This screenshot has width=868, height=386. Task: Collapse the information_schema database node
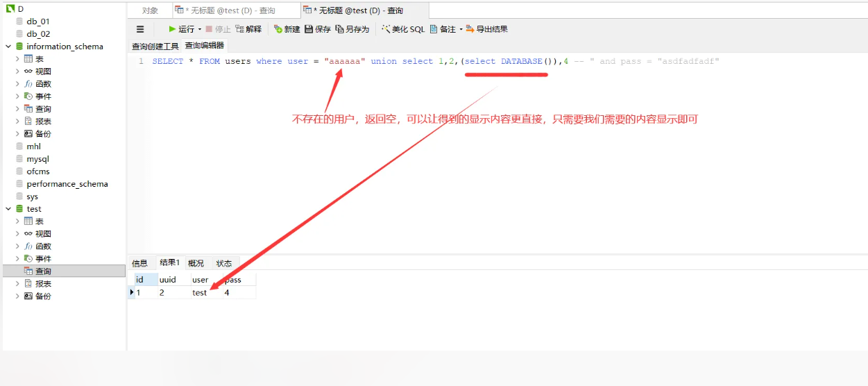pos(8,47)
